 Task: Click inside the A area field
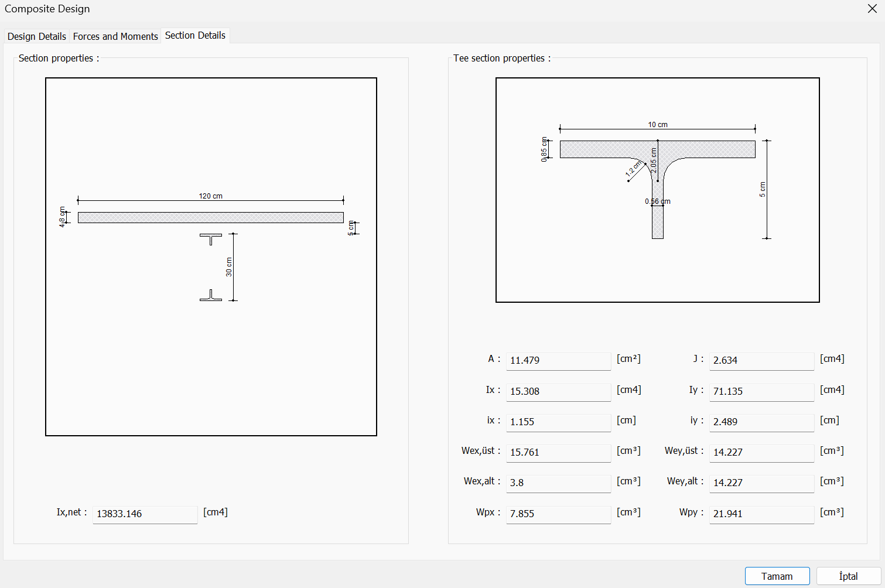(558, 361)
